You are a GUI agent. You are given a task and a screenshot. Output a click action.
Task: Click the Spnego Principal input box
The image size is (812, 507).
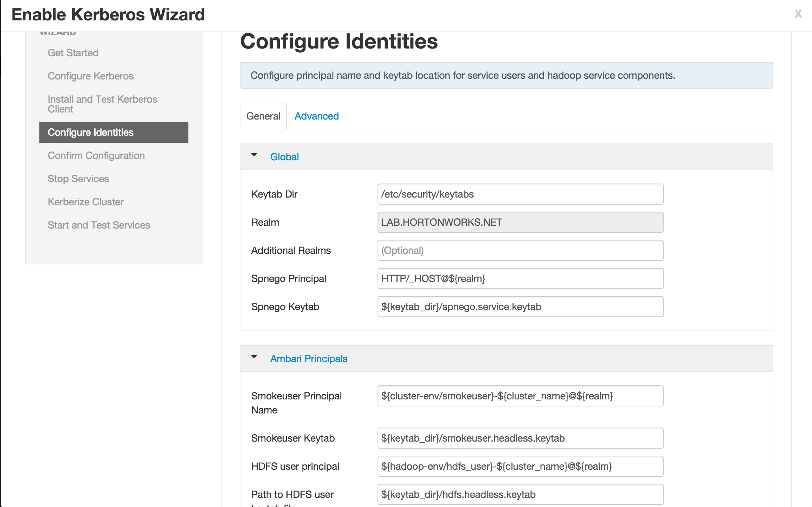520,278
